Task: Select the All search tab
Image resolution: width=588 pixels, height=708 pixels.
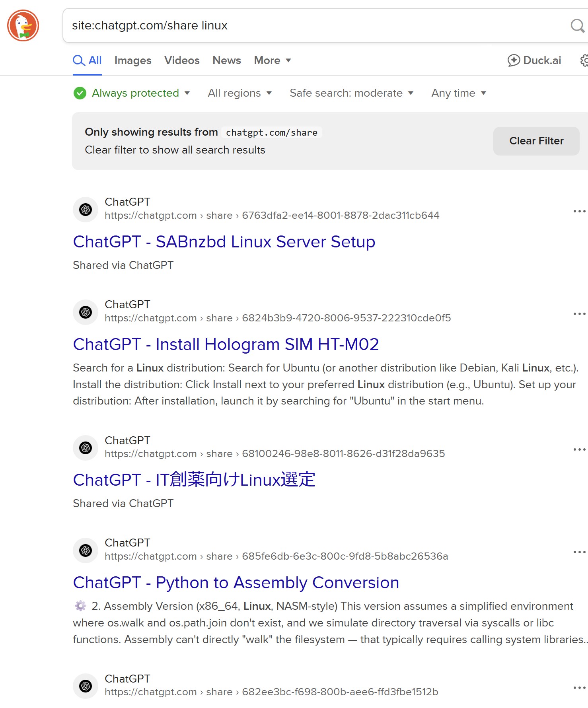Action: pyautogui.click(x=87, y=60)
